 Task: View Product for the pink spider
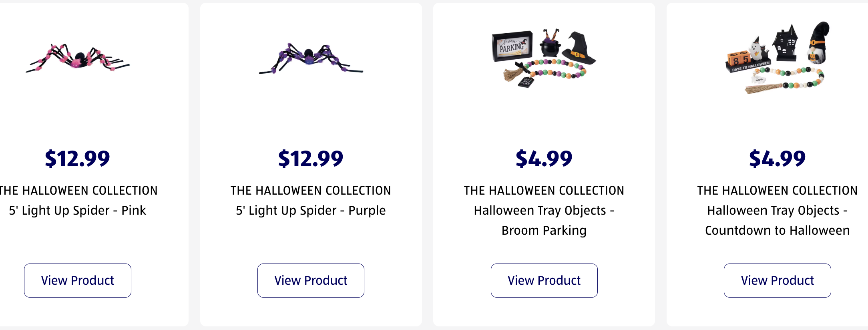[x=78, y=280]
